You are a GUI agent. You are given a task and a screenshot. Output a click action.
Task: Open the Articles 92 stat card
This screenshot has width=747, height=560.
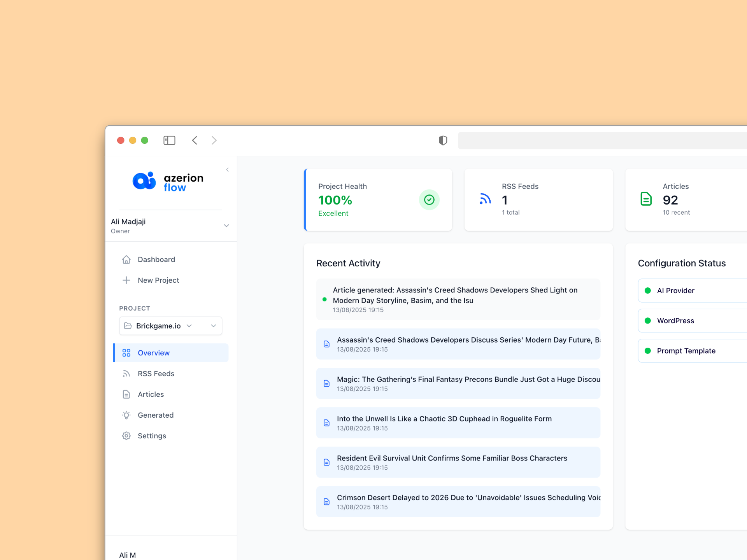click(x=686, y=200)
